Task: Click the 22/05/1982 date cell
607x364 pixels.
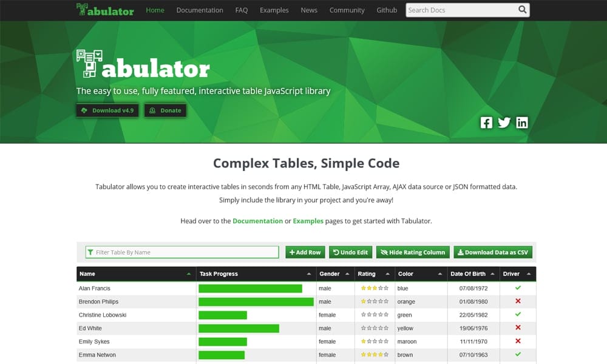Action: (x=473, y=315)
